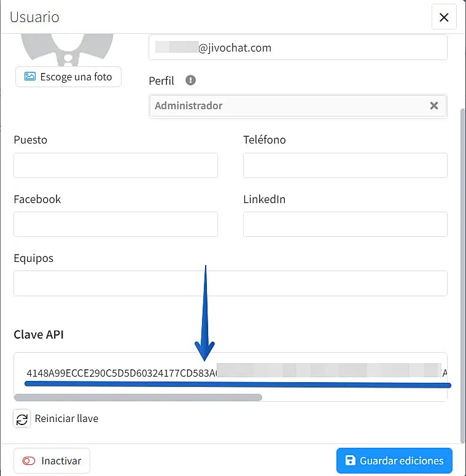466x476 pixels.
Task: Click the Reiniciar llave text label
Action: (66, 419)
